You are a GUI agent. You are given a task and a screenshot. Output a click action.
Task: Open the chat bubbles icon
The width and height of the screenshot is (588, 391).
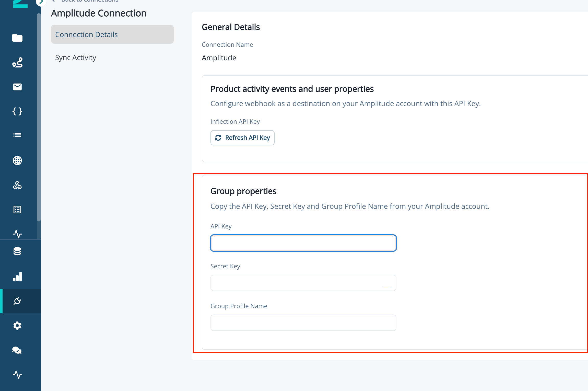17,350
